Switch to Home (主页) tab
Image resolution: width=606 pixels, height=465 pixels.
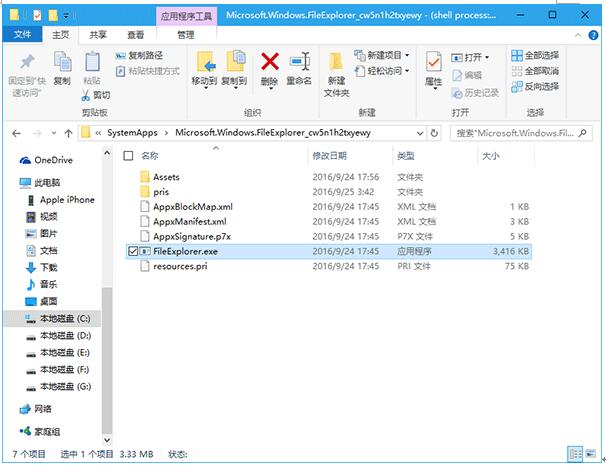[x=61, y=35]
